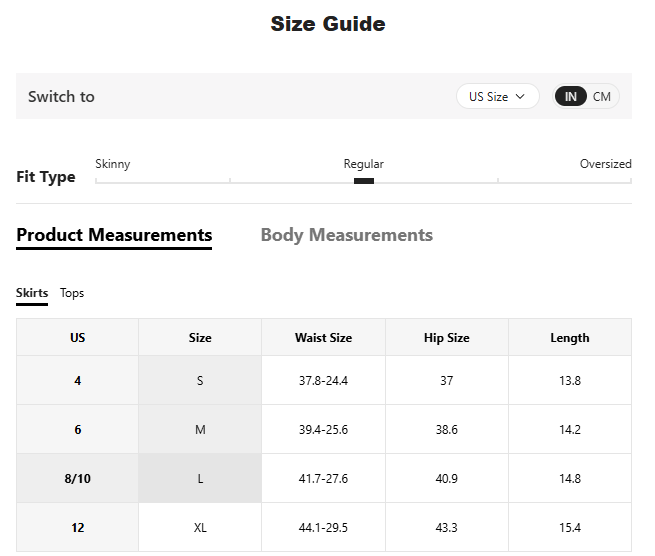Select US size 4 cell
This screenshot has width=655, height=556.
(78, 381)
